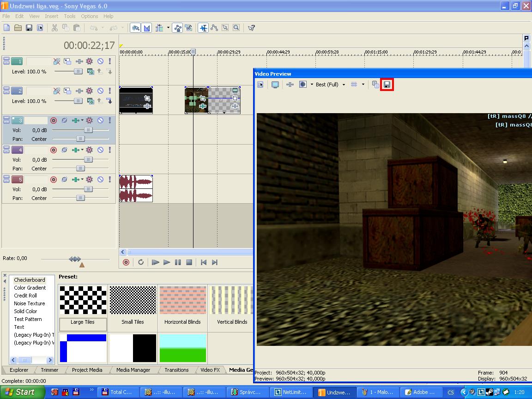The width and height of the screenshot is (532, 399).
Task: Open the Windows Start menu
Action: click(22, 392)
